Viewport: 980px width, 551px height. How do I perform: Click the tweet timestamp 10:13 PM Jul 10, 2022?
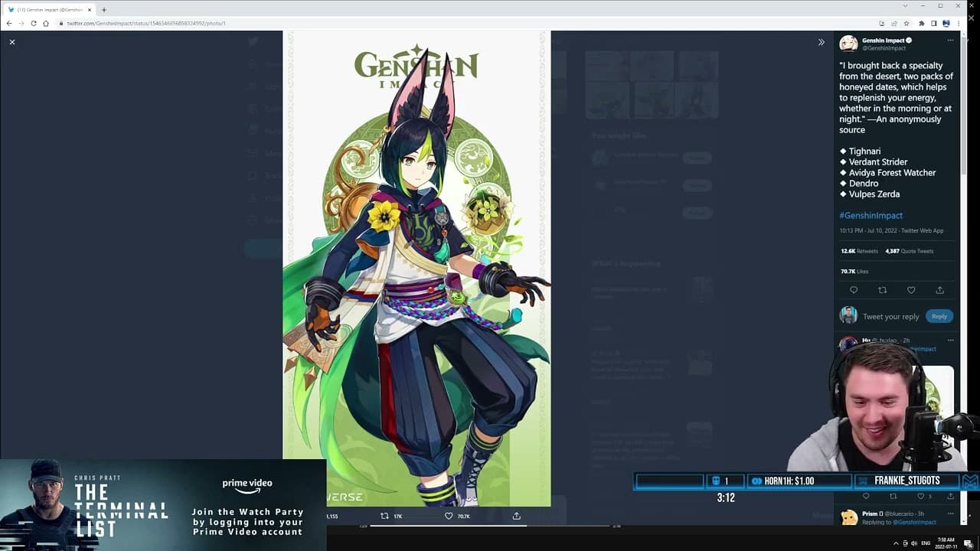tap(867, 230)
